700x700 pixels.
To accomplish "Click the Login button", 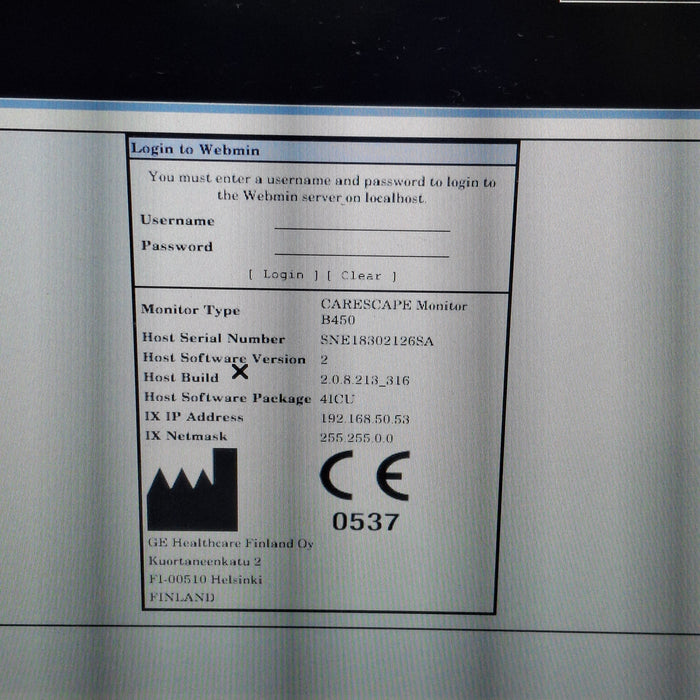I will [283, 275].
